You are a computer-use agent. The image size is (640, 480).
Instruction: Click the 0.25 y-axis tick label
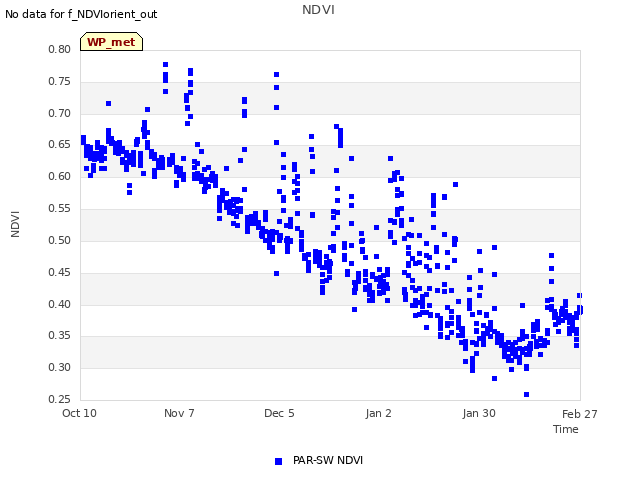tap(60, 399)
